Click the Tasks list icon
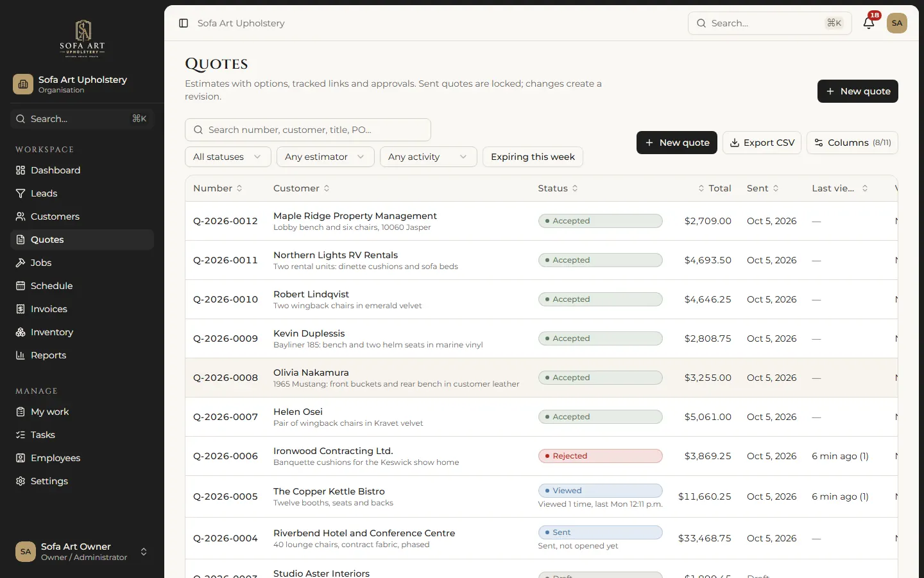The image size is (924, 578). pos(21,435)
